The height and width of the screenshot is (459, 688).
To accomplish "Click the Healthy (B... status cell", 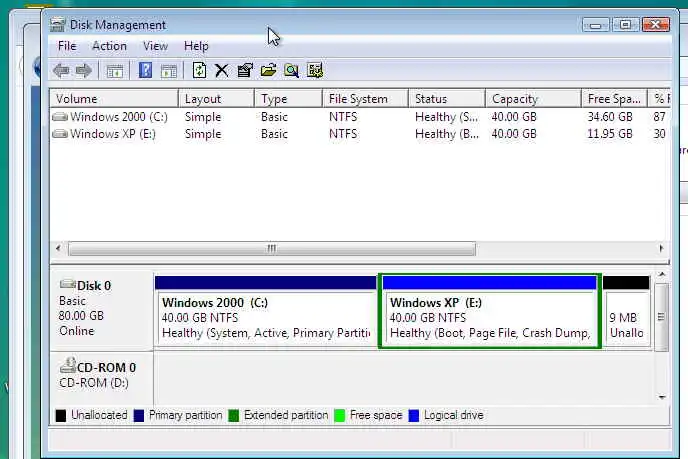I will [446, 134].
